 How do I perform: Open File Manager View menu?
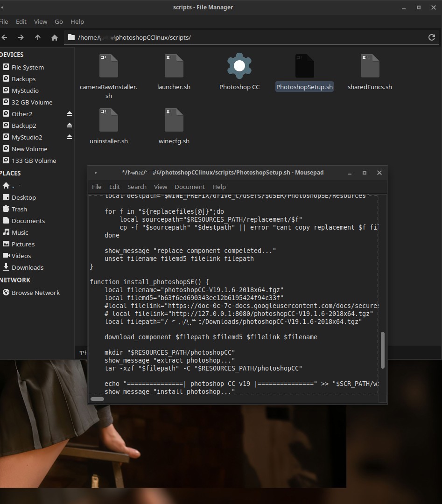pyautogui.click(x=41, y=21)
